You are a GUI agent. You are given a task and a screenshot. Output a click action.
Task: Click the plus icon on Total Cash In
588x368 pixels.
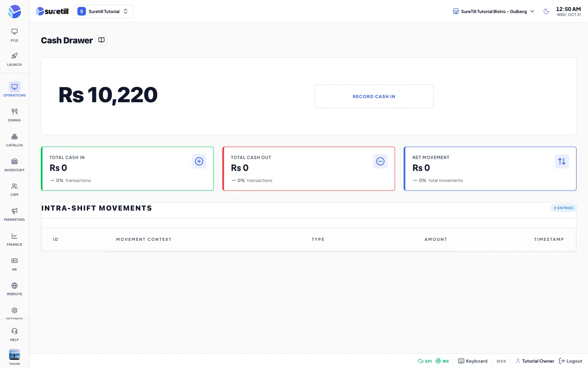pos(199,162)
